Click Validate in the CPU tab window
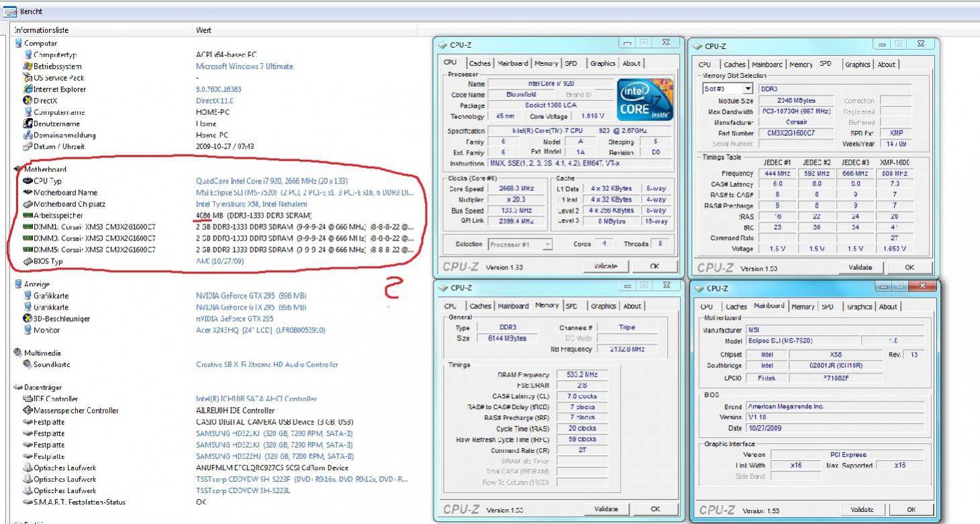The width and height of the screenshot is (980, 524). (605, 267)
